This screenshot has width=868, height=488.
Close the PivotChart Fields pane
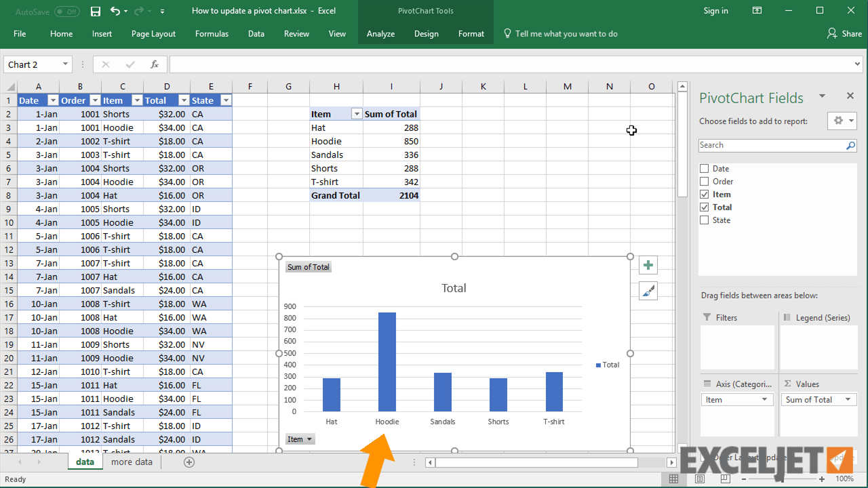tap(850, 96)
